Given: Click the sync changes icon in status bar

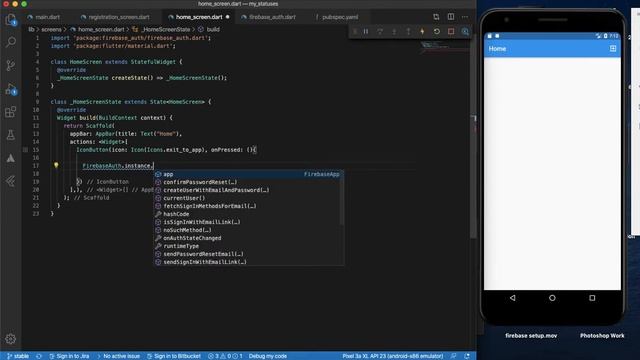Looking at the screenshot, I should pos(39,356).
